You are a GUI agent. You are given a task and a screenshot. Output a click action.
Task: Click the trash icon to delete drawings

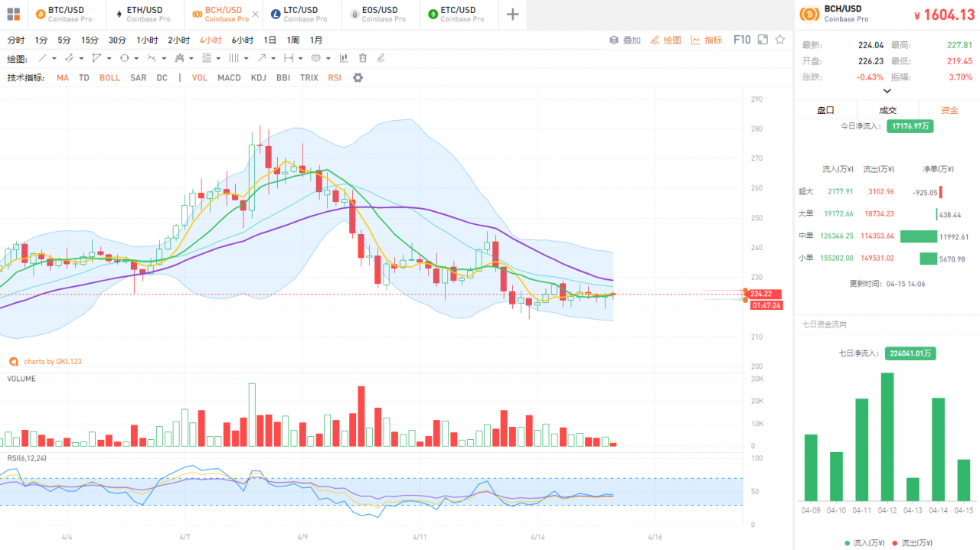pyautogui.click(x=363, y=58)
